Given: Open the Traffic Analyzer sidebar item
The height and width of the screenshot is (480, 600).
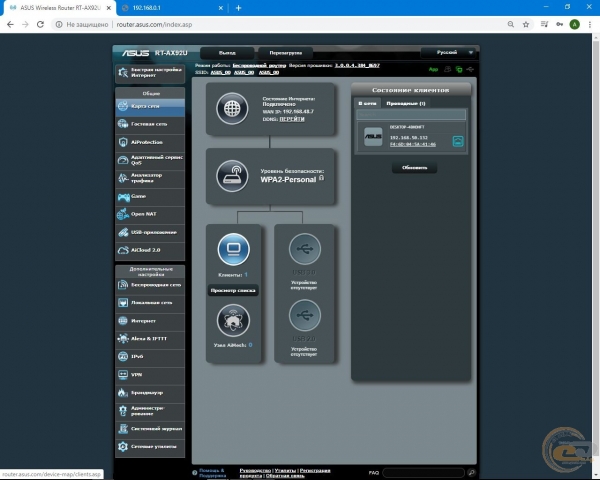Looking at the screenshot, I should tap(150, 178).
